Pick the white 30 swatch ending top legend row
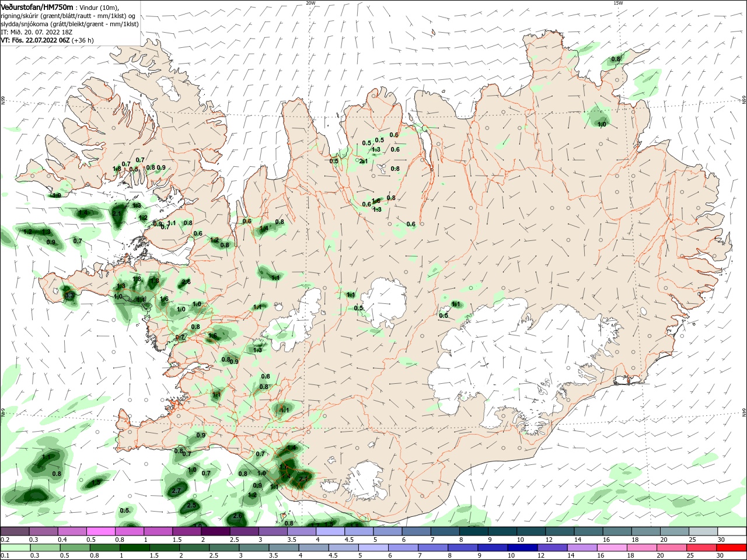Image resolution: width=747 pixels, height=560 pixels. pos(732,531)
